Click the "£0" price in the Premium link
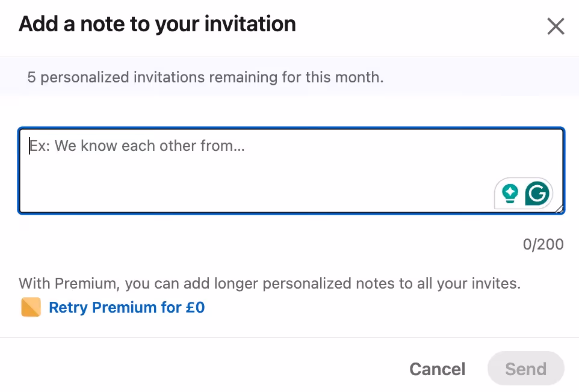The width and height of the screenshot is (579, 392). [x=195, y=308]
